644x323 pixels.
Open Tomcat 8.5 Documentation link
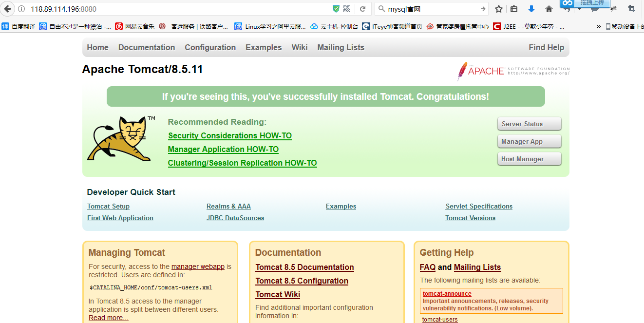click(x=304, y=267)
